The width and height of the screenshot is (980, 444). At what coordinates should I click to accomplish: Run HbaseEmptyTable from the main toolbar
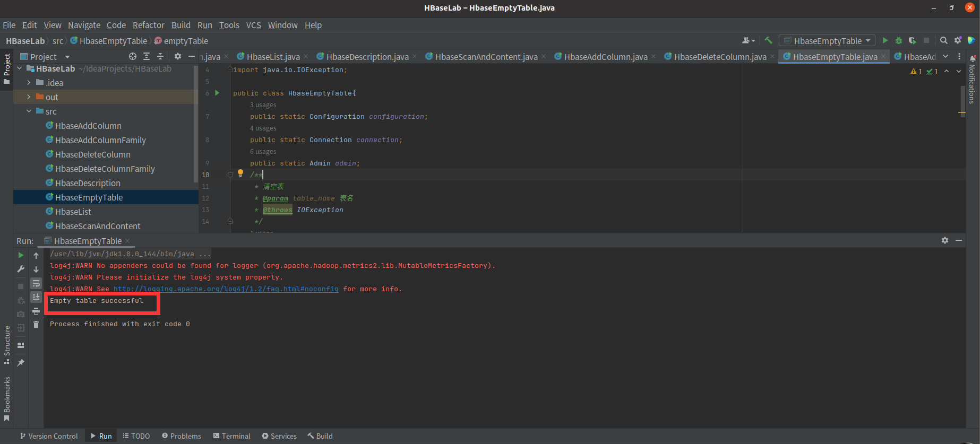click(885, 40)
